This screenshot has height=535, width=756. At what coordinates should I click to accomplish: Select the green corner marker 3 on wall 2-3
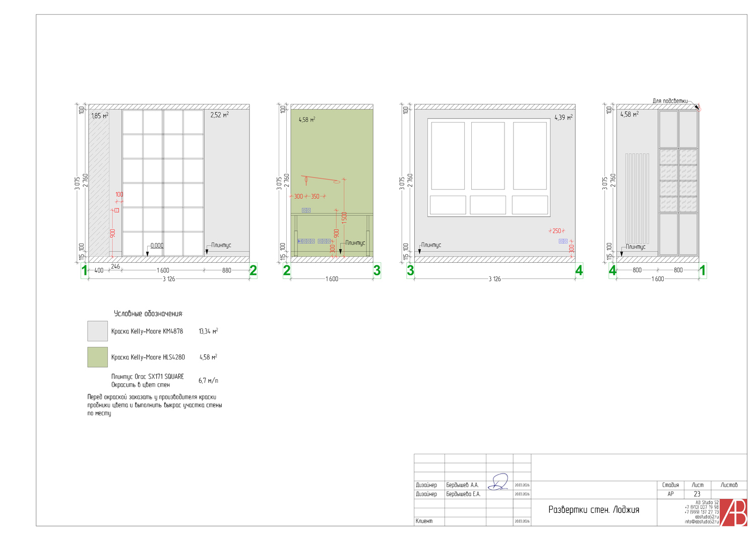point(376,270)
